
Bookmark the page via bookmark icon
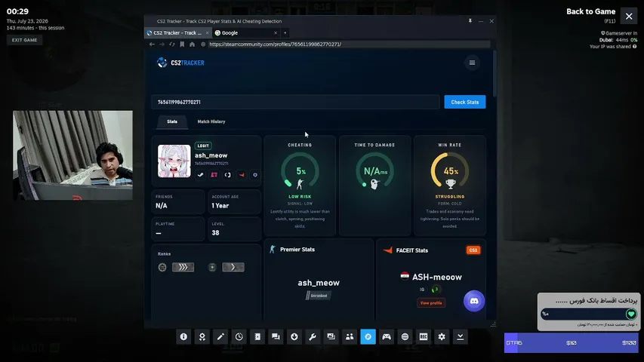[182, 44]
